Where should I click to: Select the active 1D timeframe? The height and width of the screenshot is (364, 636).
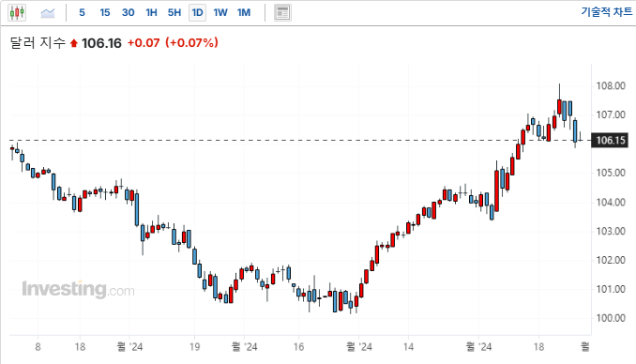198,12
